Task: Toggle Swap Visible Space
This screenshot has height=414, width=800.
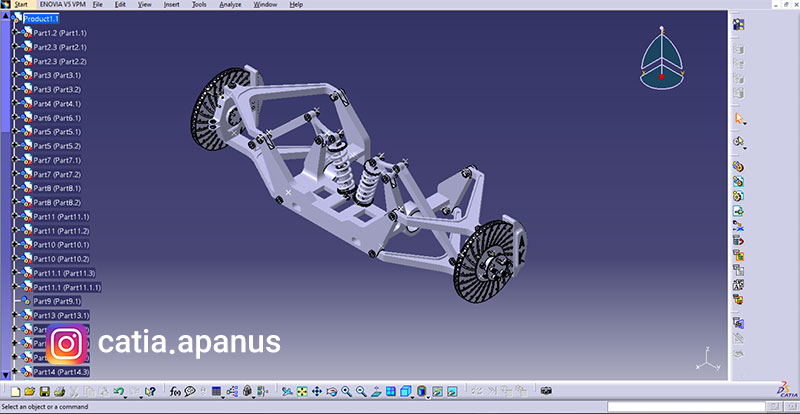Action: click(x=452, y=392)
